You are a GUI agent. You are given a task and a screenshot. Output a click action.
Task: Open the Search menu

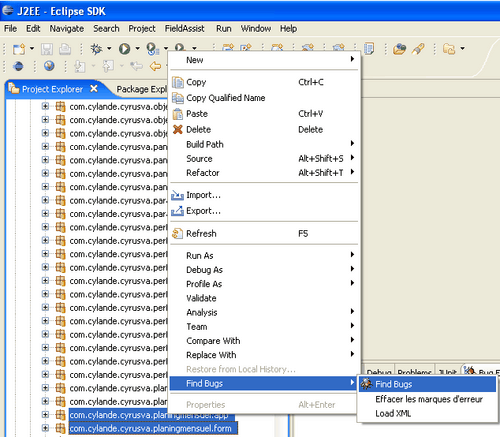click(x=106, y=29)
